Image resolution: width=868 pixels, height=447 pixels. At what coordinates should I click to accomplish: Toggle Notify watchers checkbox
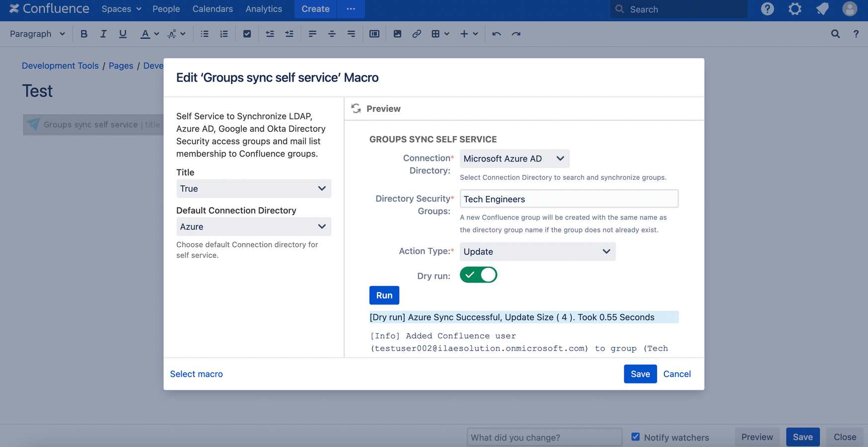point(636,437)
